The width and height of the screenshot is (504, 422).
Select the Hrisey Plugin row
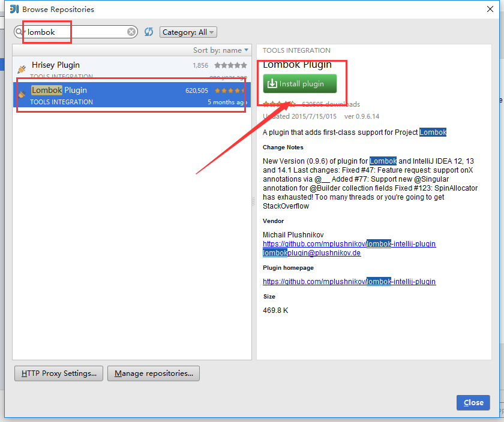[x=132, y=69]
